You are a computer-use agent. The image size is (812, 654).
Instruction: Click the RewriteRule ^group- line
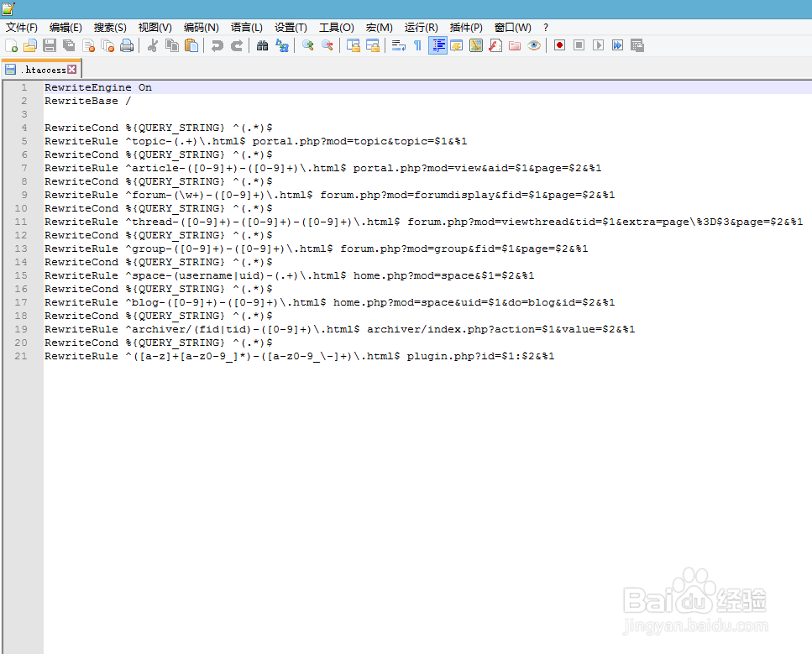(x=316, y=249)
